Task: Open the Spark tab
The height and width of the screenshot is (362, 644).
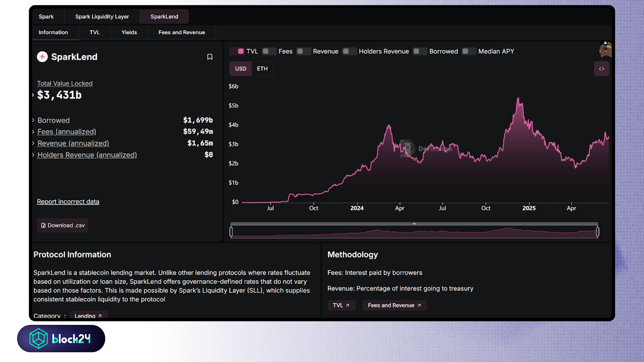Action: tap(46, 16)
